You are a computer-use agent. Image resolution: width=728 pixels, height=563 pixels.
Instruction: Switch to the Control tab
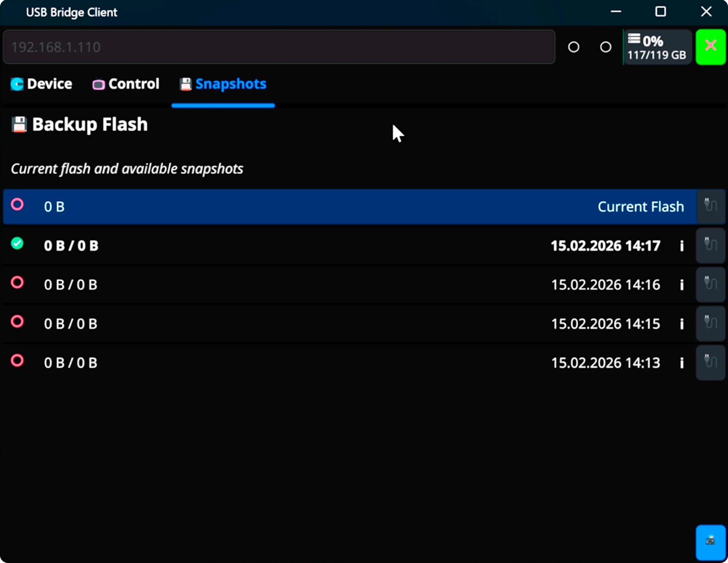point(125,84)
